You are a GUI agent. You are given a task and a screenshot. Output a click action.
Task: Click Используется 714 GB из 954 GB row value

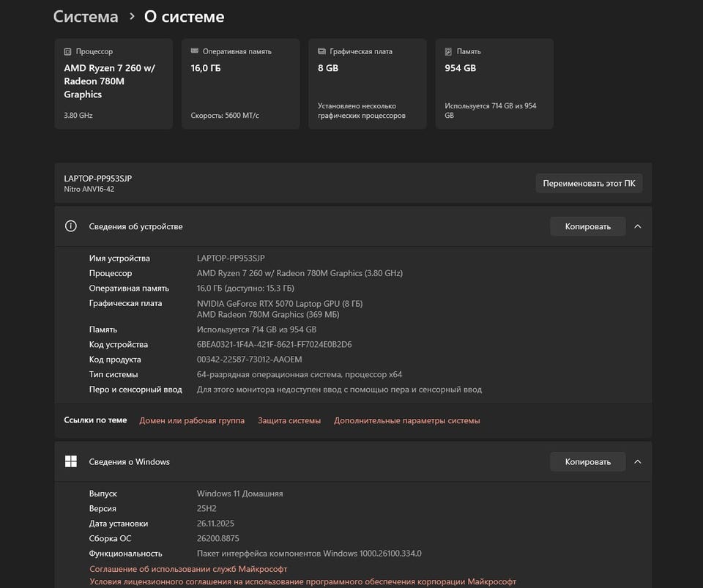[256, 330]
